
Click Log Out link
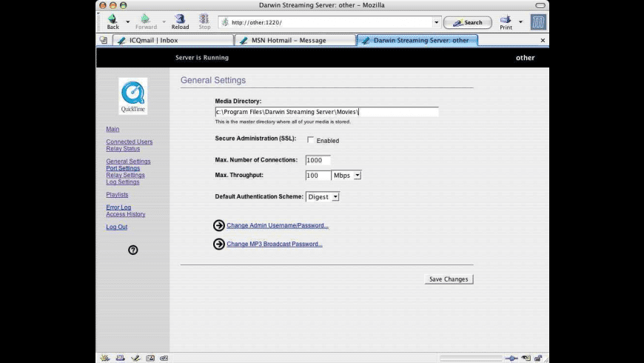point(117,227)
